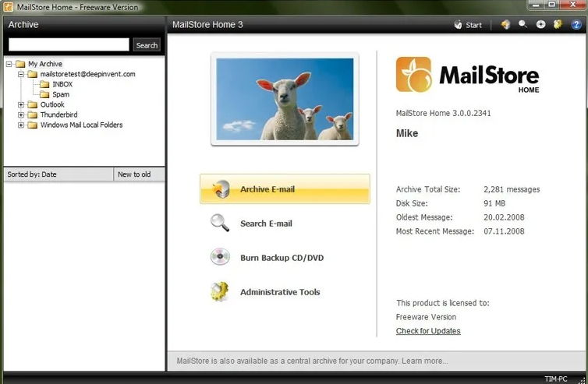
Task: Click the mailstoretest account folder icon
Action: pos(33,74)
